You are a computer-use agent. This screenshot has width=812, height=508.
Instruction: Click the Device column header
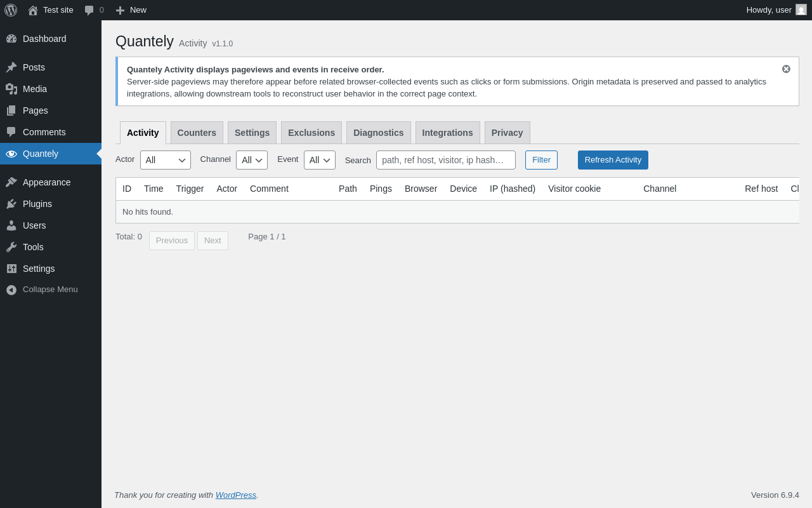(x=463, y=189)
